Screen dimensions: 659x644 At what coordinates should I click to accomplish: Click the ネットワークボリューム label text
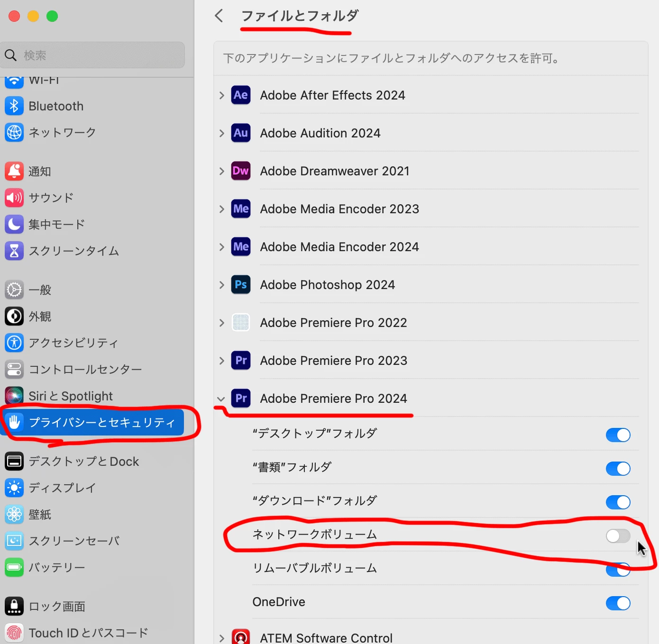point(314,535)
